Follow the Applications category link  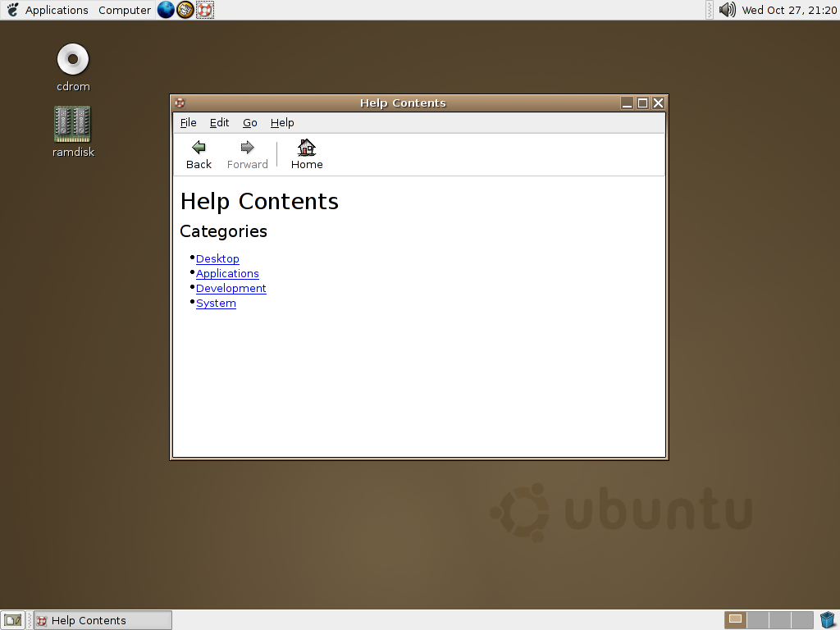pyautogui.click(x=227, y=274)
